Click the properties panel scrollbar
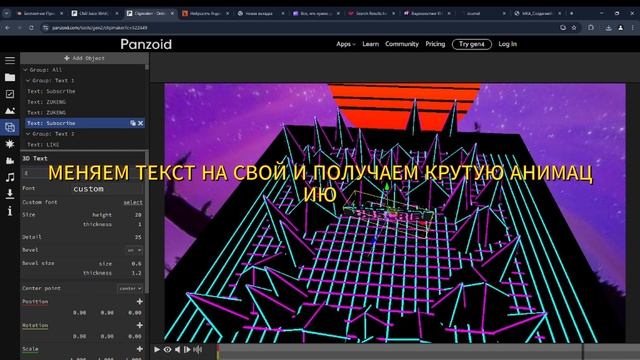 tap(147, 222)
